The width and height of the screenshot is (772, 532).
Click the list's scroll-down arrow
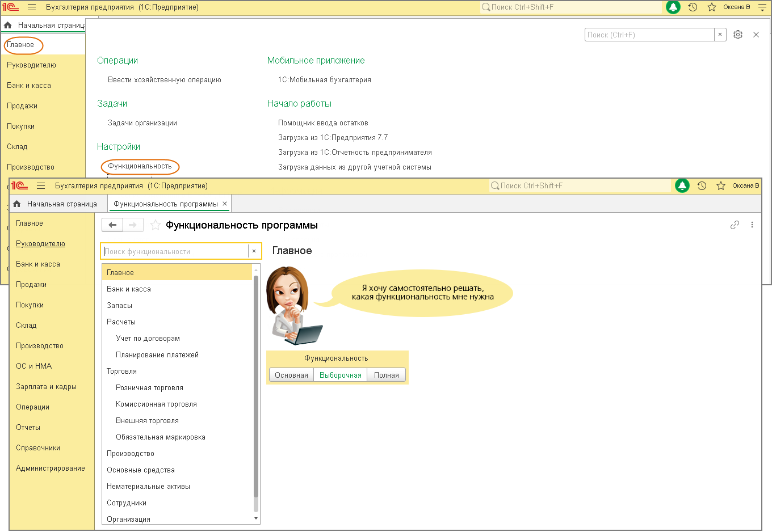tap(256, 518)
